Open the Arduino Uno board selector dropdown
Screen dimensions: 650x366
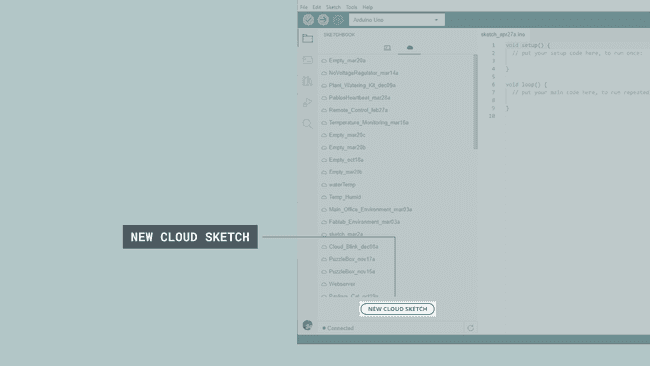point(397,20)
